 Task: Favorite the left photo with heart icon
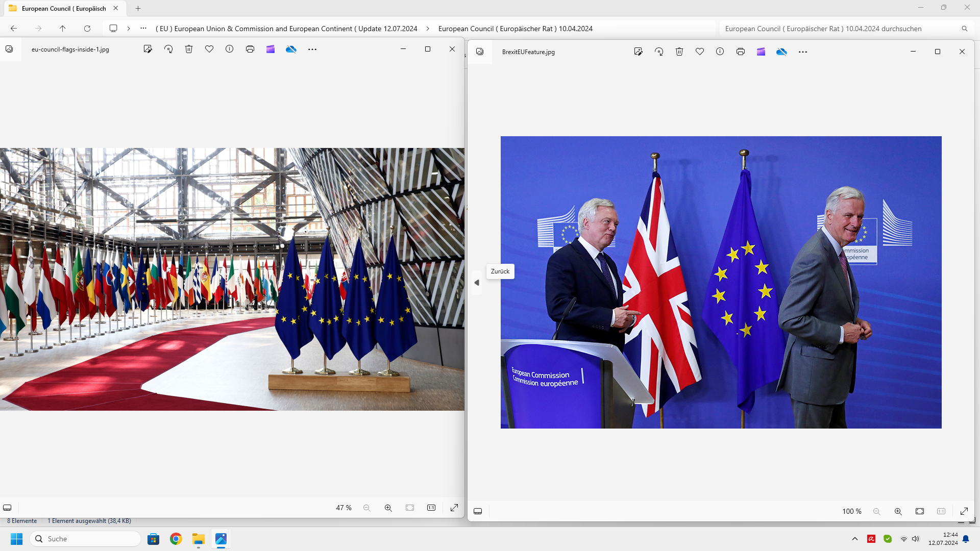coord(209,49)
